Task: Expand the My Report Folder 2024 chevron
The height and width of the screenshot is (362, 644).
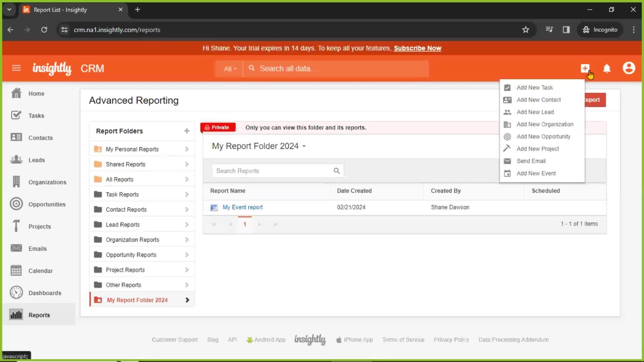Action: coord(187,300)
